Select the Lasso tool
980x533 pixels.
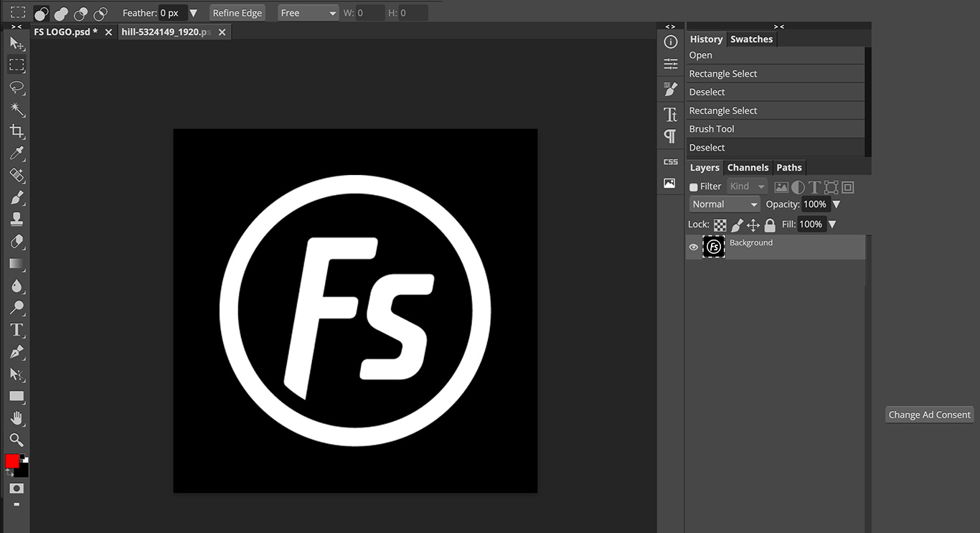coord(17,88)
